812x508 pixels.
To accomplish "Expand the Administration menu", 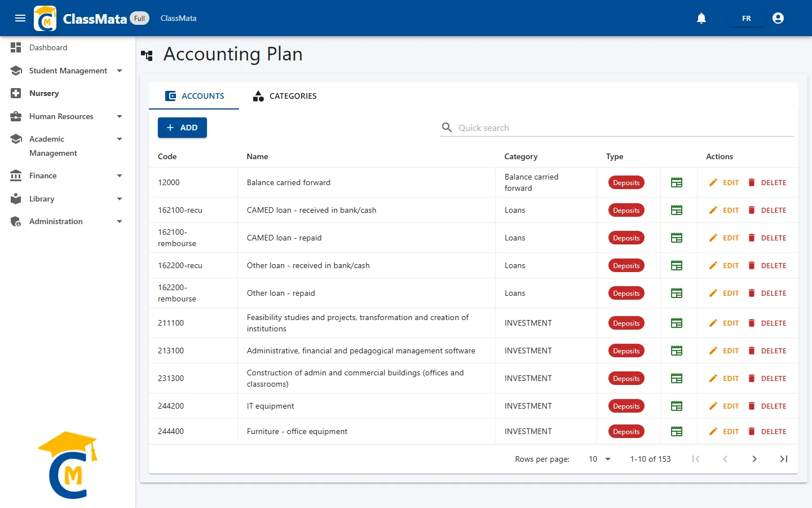I will pos(68,222).
